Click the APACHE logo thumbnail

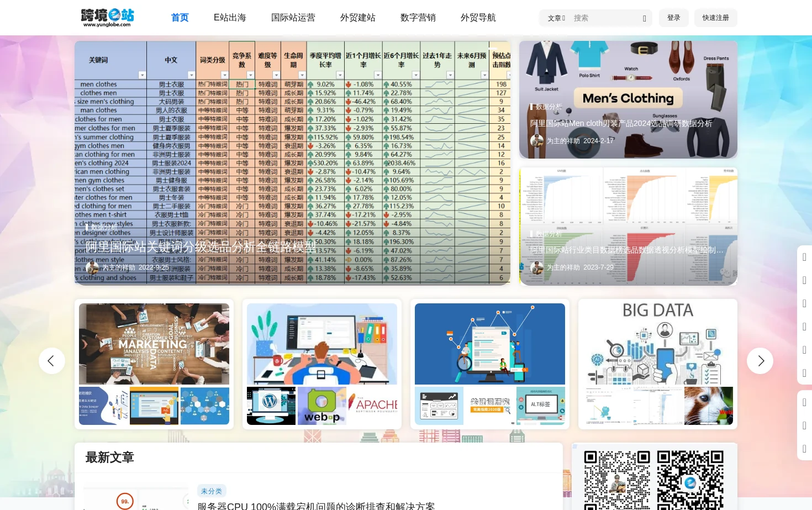(x=373, y=406)
